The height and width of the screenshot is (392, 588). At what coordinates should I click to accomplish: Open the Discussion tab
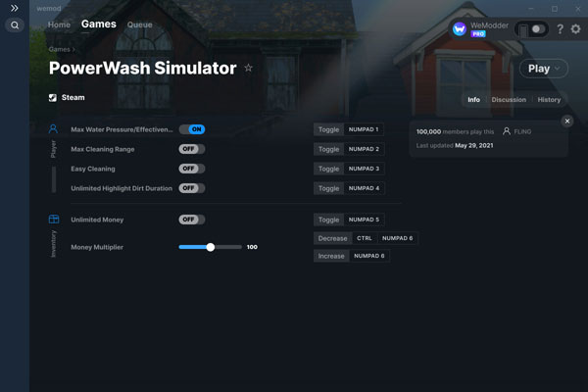(509, 100)
